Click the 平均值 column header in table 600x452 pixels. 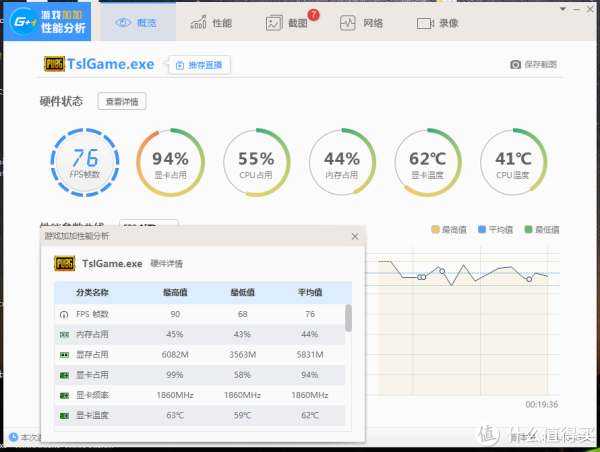pos(310,292)
